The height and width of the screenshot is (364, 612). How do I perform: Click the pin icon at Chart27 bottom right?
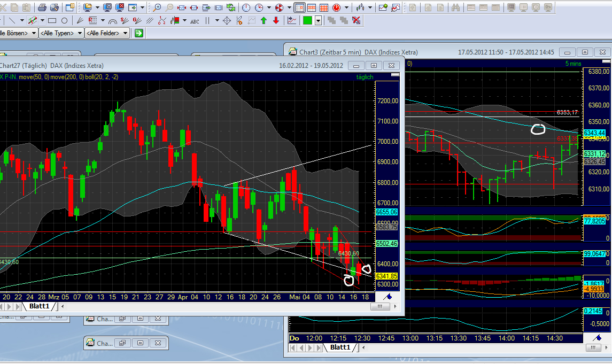click(x=388, y=297)
